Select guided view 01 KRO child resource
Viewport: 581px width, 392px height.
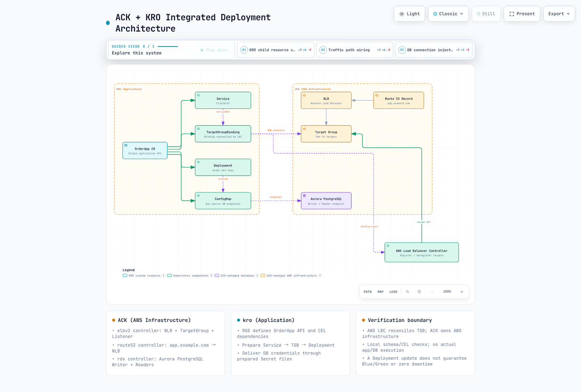[276, 50]
